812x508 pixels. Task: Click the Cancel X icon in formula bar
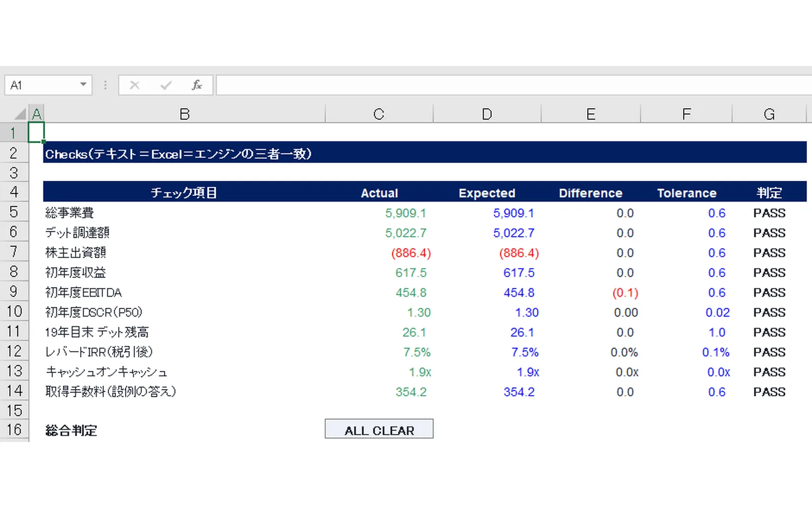click(134, 85)
